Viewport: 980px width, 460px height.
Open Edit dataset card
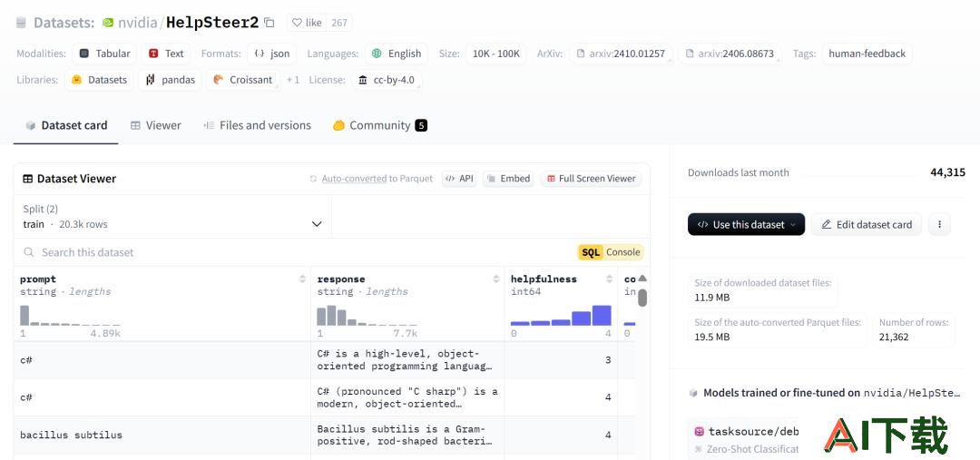coord(867,224)
